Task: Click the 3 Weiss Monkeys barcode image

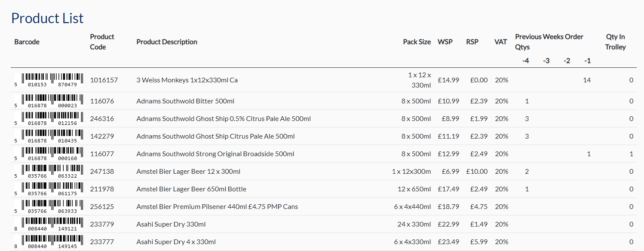Action: coord(49,80)
